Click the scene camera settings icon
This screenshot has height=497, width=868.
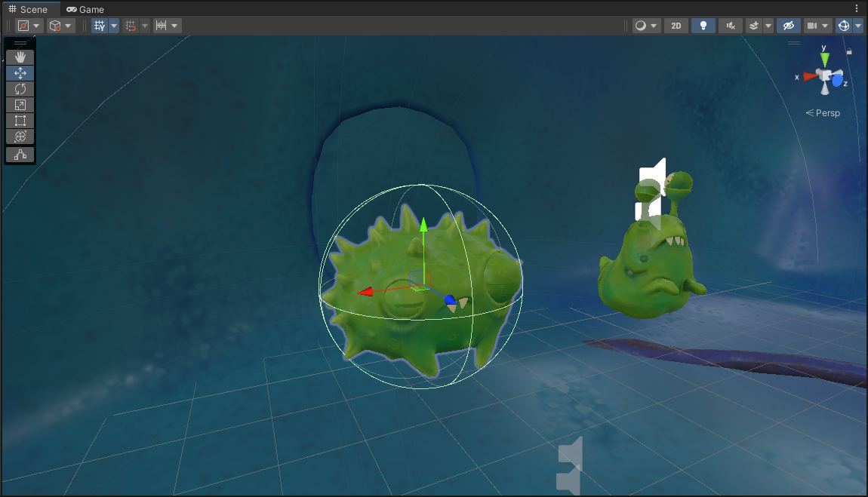pos(812,26)
